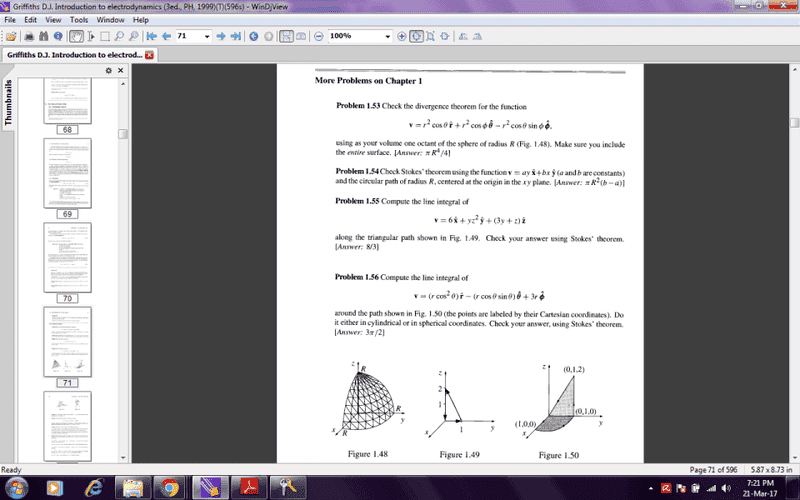Screen dimensions: 800x500
Task: Open the File menu
Action: [10, 20]
